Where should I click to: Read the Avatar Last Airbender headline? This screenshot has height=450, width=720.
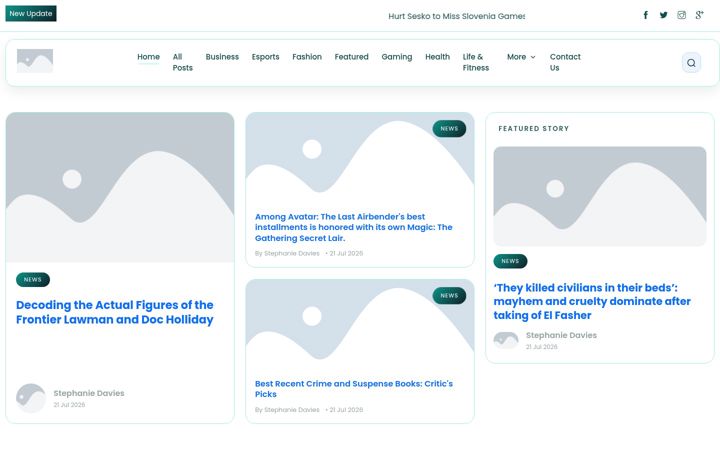[x=354, y=227]
